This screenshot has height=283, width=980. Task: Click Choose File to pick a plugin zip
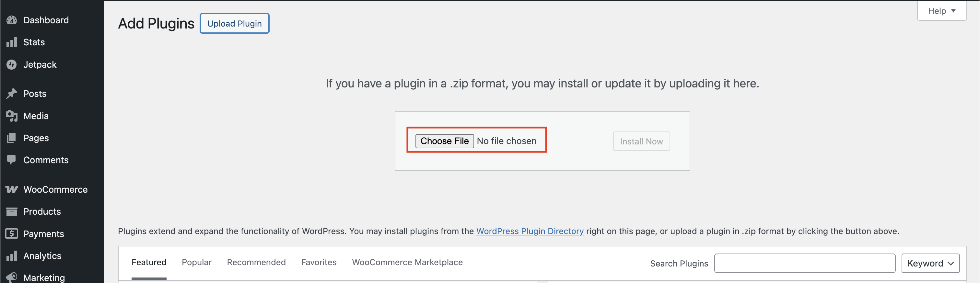click(444, 141)
